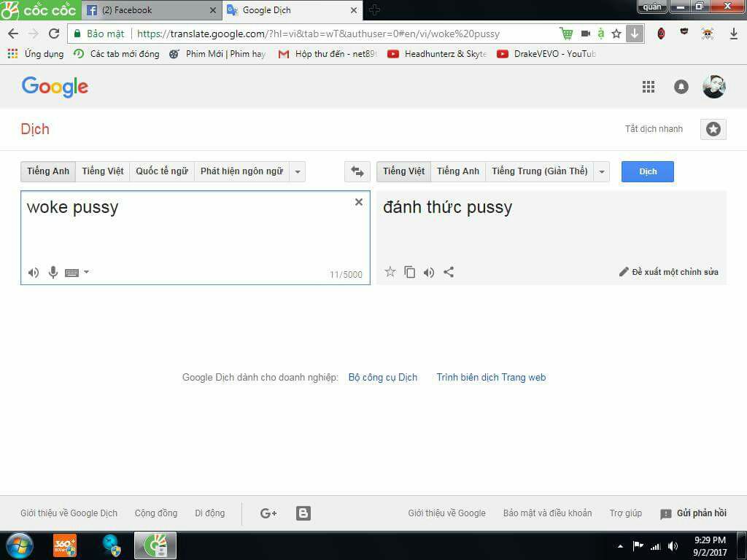
Task: Open the Phrasebook star button
Action: click(x=713, y=129)
